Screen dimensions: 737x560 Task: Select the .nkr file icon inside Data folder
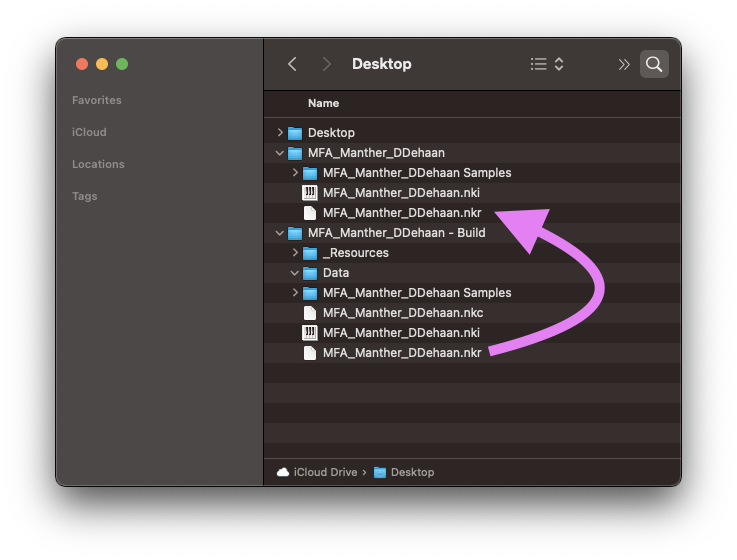point(310,353)
